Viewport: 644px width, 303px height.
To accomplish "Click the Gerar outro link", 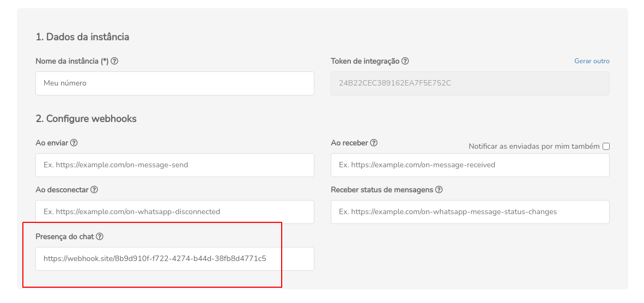I will [592, 61].
